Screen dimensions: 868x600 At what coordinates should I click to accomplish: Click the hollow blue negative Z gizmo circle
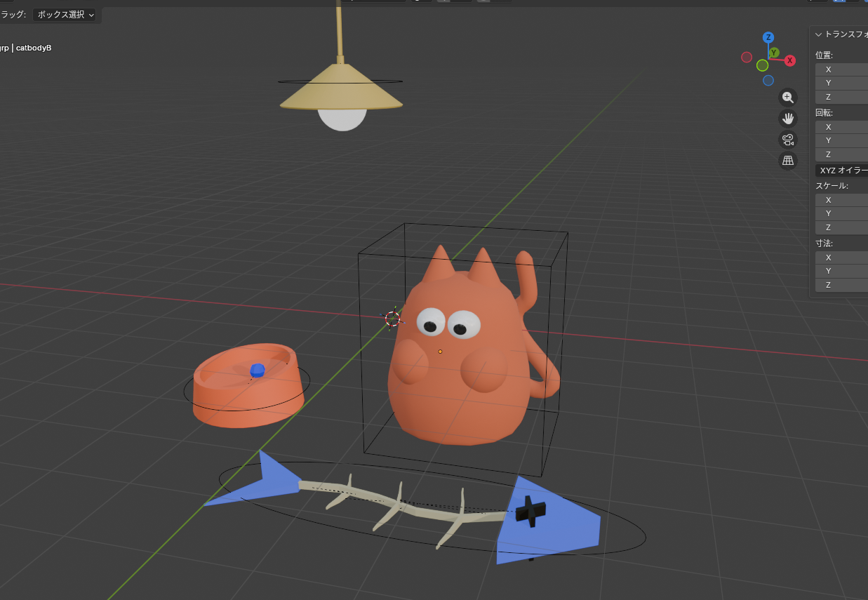tap(768, 80)
